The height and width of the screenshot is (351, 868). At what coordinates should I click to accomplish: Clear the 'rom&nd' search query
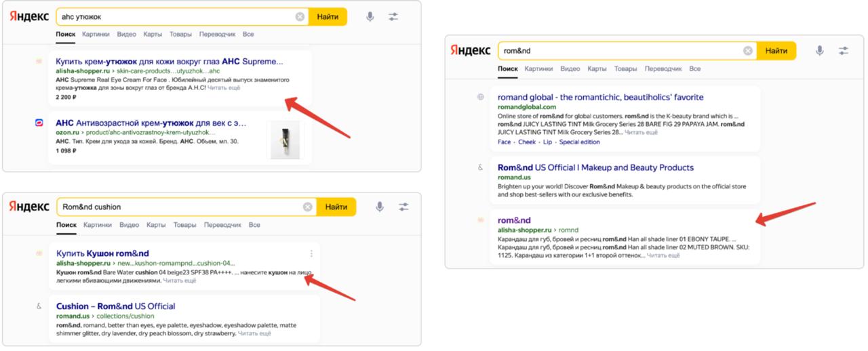coord(748,51)
